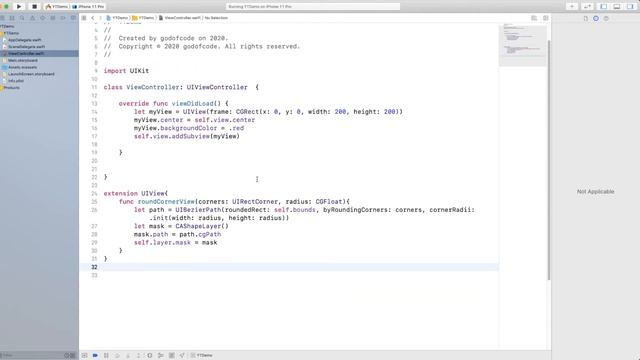Show the symbol navigator tab

pos(12,18)
